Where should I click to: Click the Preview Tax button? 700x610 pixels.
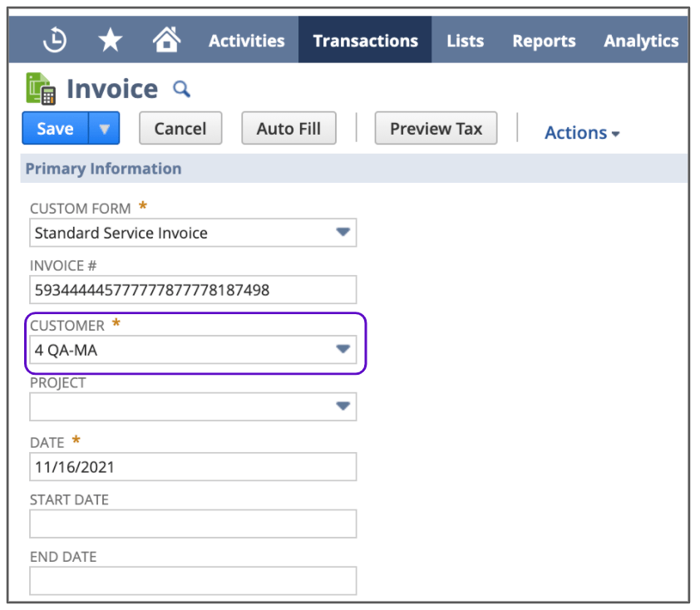click(x=436, y=128)
